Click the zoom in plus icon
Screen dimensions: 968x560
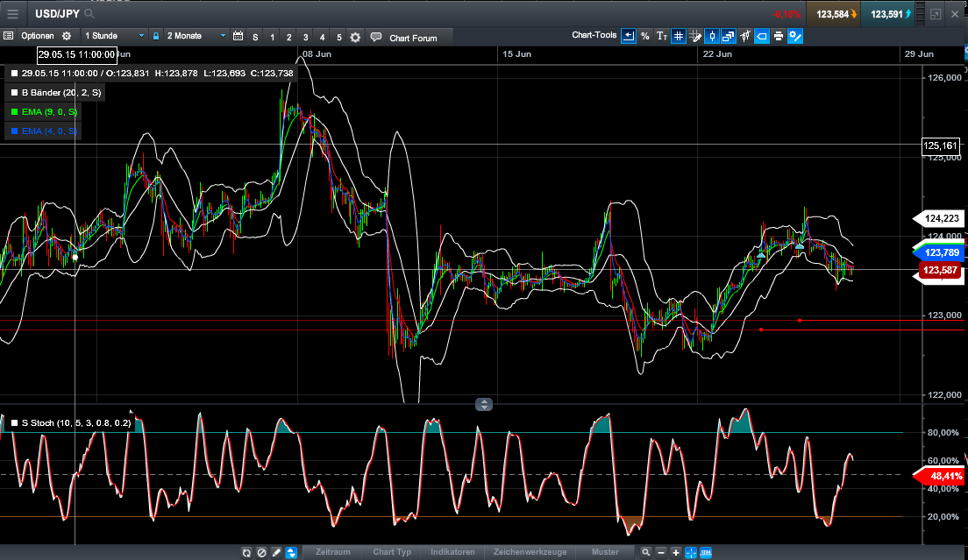pos(677,552)
